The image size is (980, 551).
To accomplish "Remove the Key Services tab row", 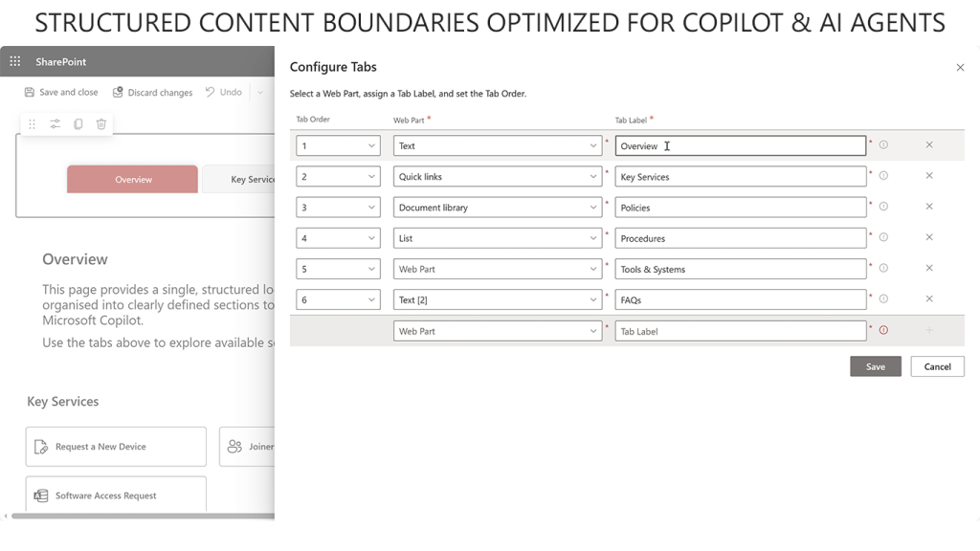I will point(929,176).
